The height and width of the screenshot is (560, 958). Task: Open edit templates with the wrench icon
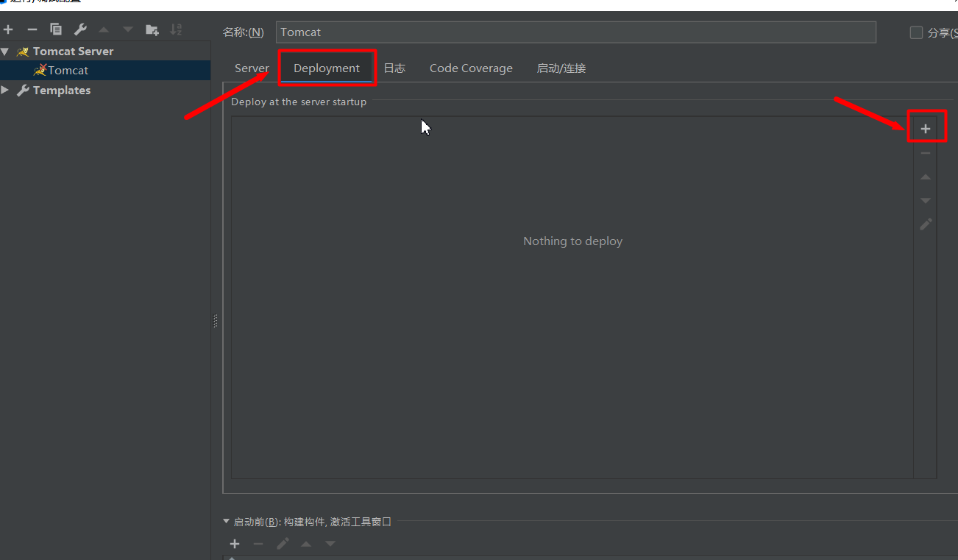click(79, 29)
